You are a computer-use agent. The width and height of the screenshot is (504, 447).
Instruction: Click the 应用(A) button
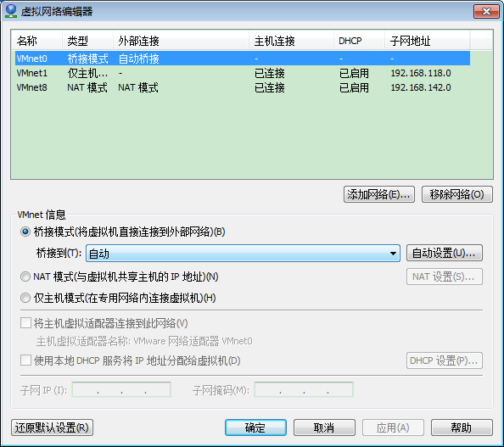pyautogui.click(x=393, y=427)
